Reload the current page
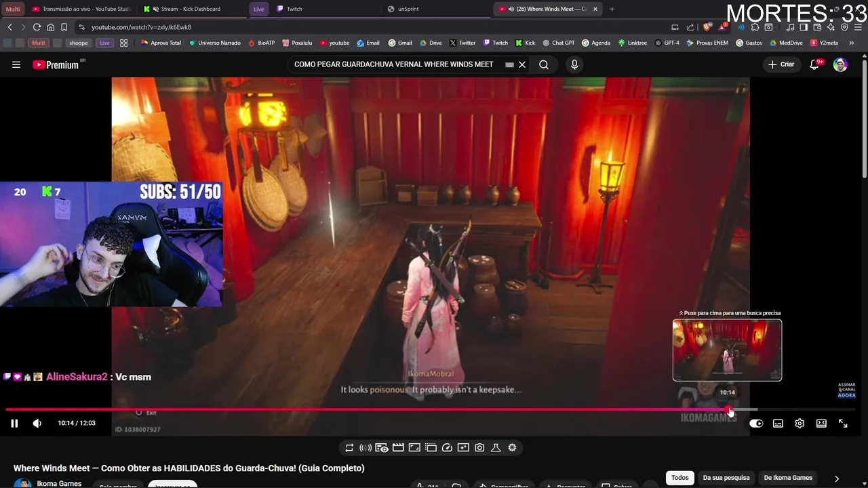The height and width of the screenshot is (488, 868). (37, 27)
